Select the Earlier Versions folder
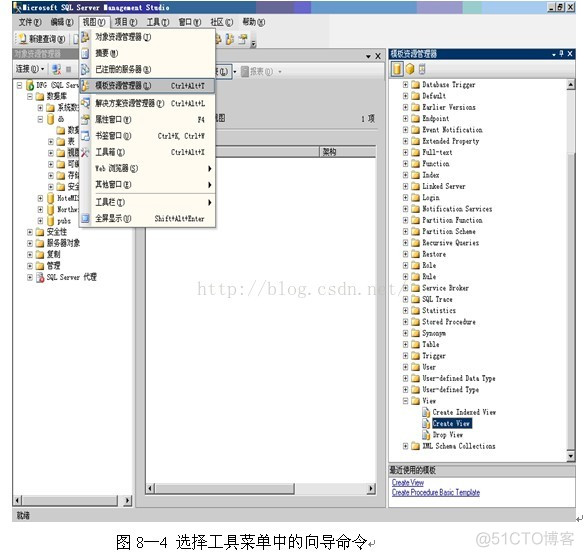 (449, 107)
